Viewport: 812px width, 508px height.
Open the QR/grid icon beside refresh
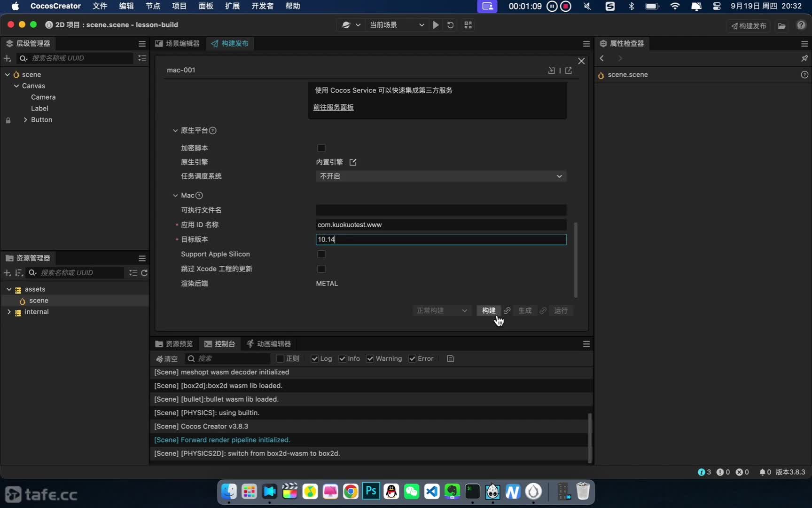pos(468,25)
